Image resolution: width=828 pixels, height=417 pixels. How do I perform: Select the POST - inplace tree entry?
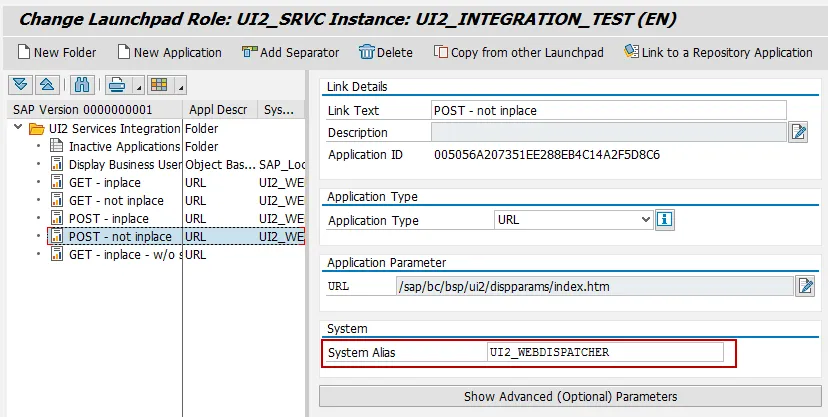tap(109, 219)
